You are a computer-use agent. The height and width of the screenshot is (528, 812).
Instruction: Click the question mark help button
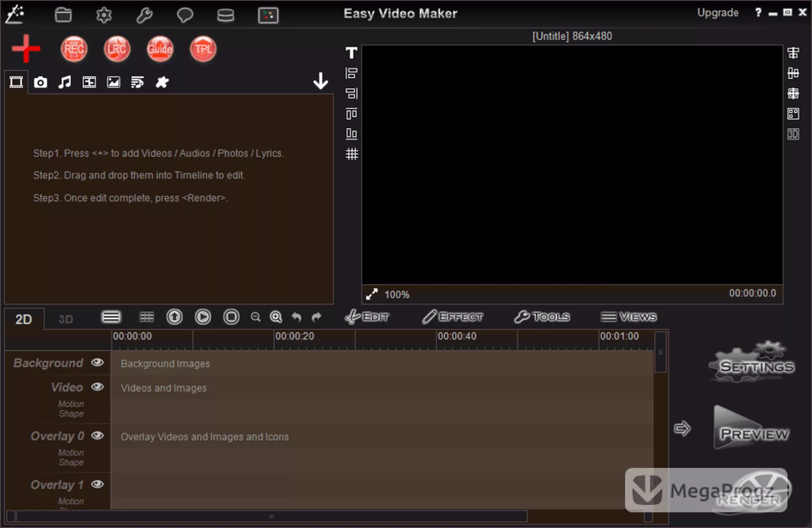tap(758, 13)
